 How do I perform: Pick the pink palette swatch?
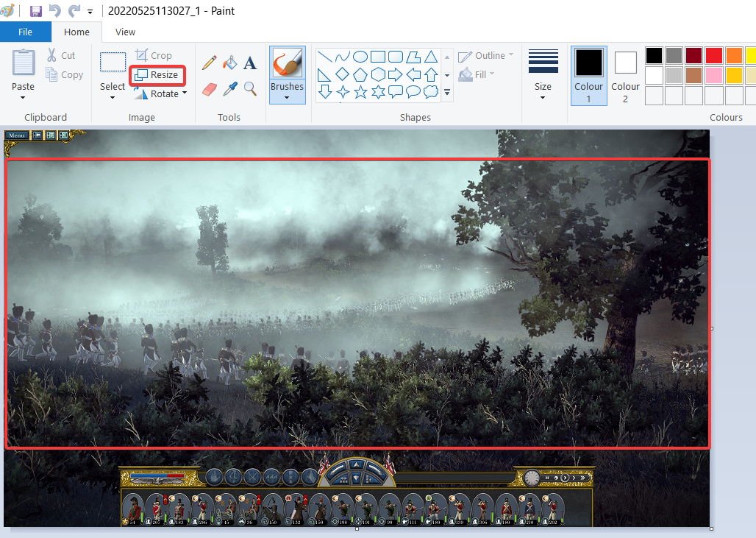point(713,75)
